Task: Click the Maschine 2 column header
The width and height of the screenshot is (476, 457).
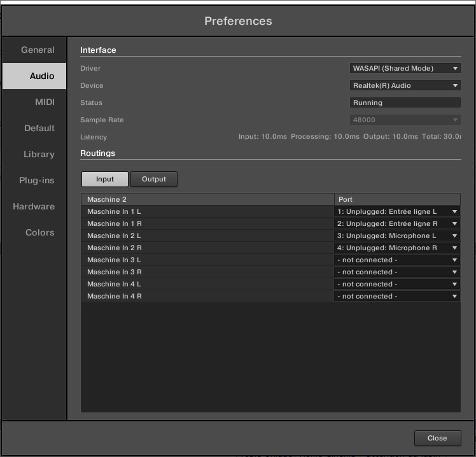Action: pos(207,199)
